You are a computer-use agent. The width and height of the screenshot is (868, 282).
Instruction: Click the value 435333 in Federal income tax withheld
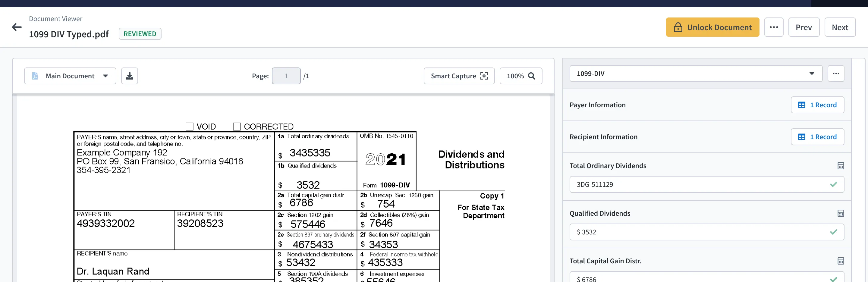385,262
